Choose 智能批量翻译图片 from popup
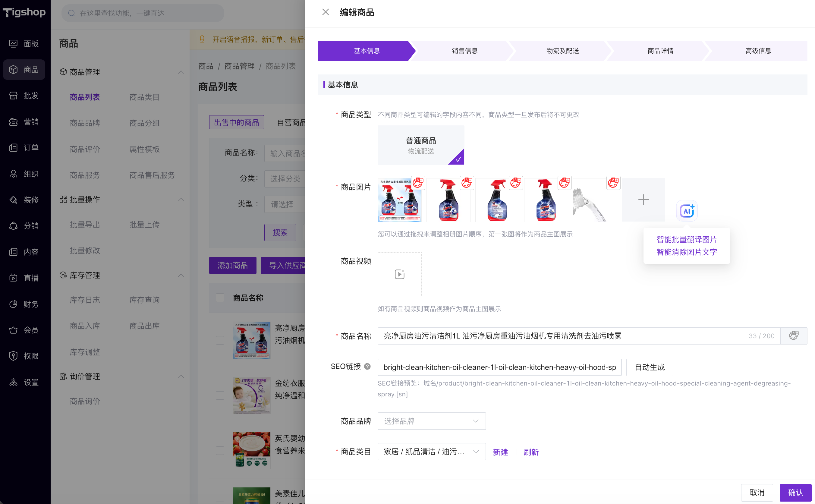815x504 pixels. pos(686,239)
